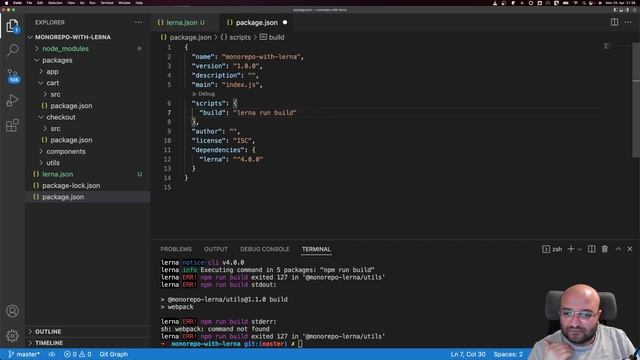Close the terminal panel

pyautogui.click(x=630, y=249)
